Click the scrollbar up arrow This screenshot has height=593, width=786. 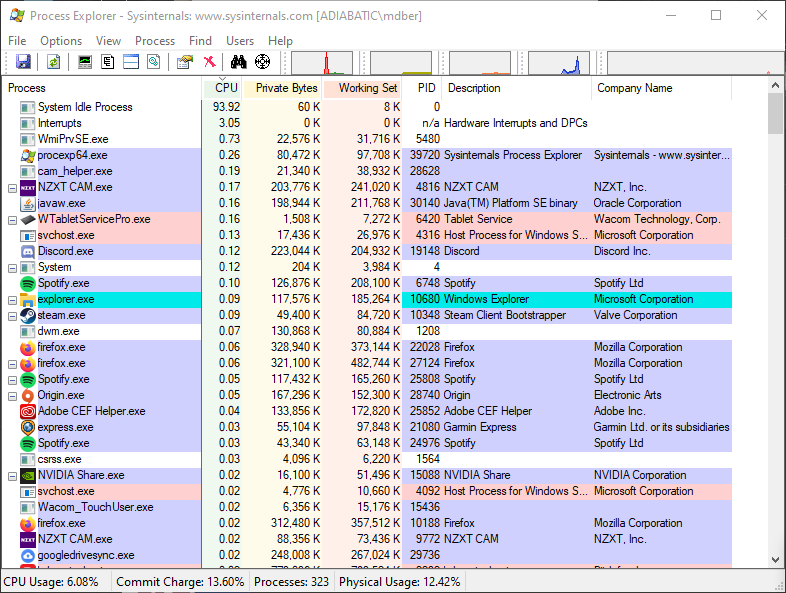775,85
